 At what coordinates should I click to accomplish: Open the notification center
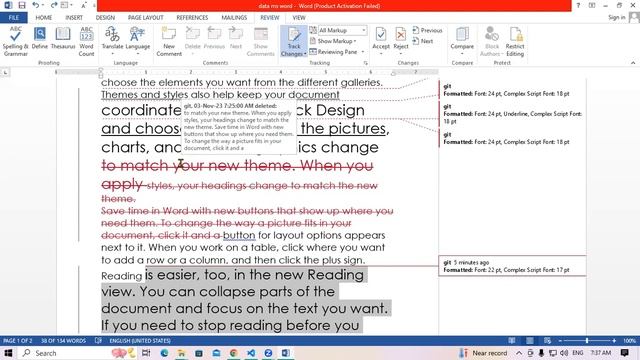coord(624,353)
